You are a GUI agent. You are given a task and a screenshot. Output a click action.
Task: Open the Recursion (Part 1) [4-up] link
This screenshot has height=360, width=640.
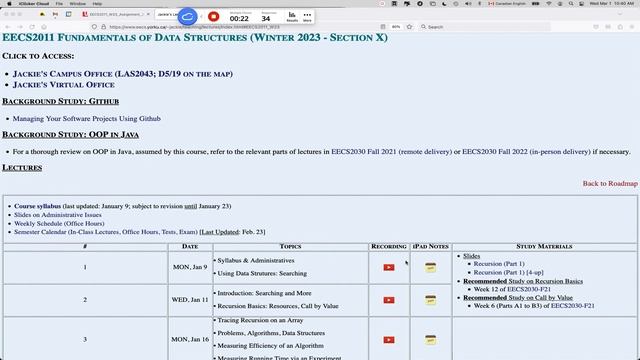click(508, 272)
